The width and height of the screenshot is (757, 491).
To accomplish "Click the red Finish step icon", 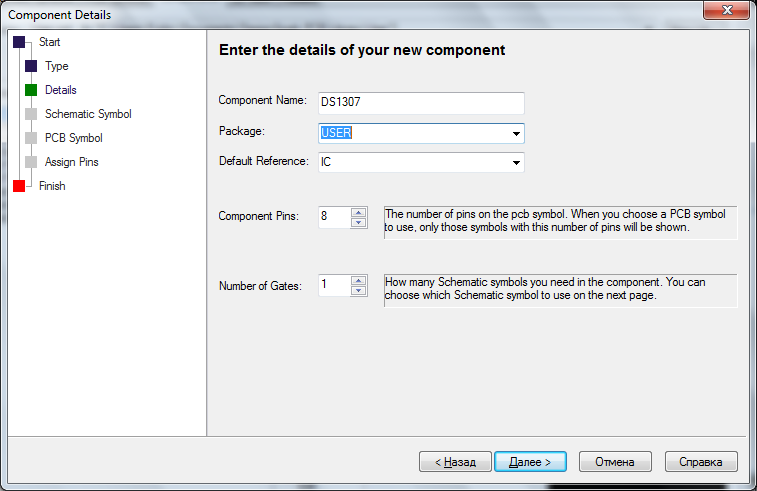I will coord(19,186).
